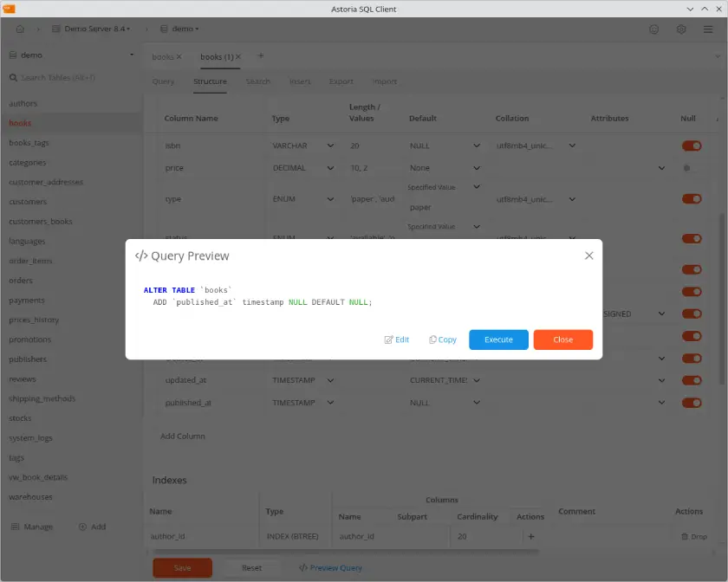Viewport: 728px width, 582px height.
Task: Open settings gear icon in top bar
Action: click(x=681, y=29)
